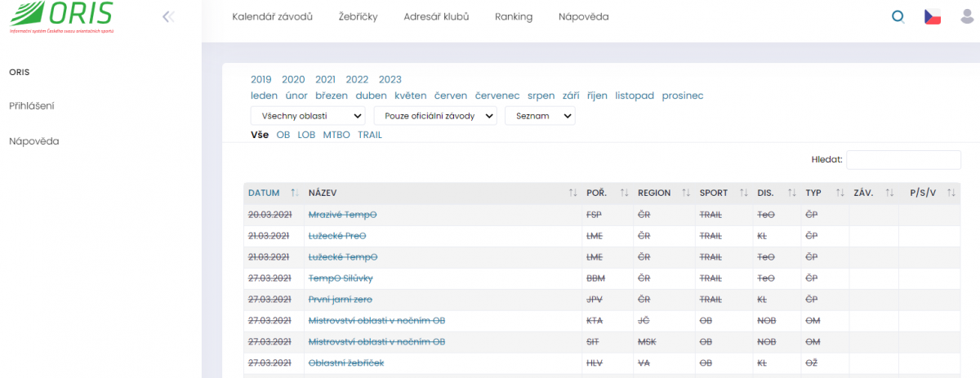Sort table by REGION arrows
Viewport: 980px width, 378px height.
[x=686, y=193]
